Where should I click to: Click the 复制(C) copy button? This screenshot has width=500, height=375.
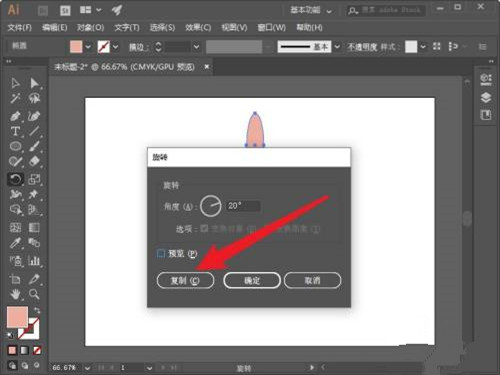coord(185,280)
